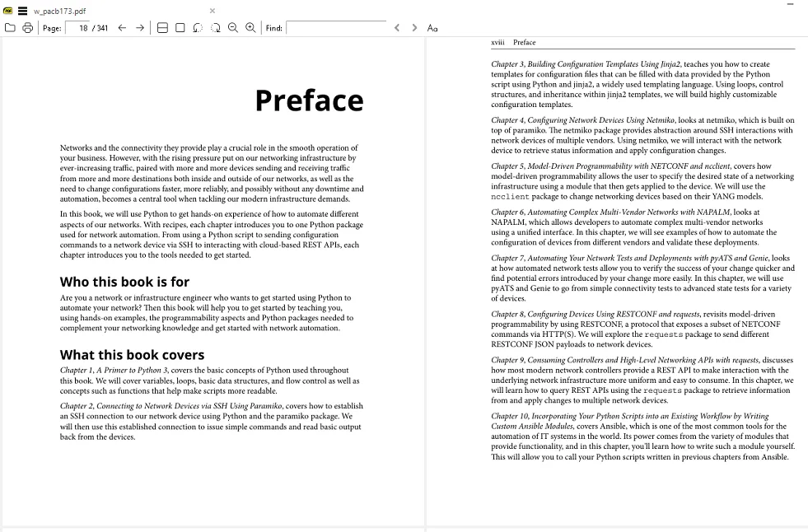
Task: Toggle match case option
Action: [x=432, y=28]
